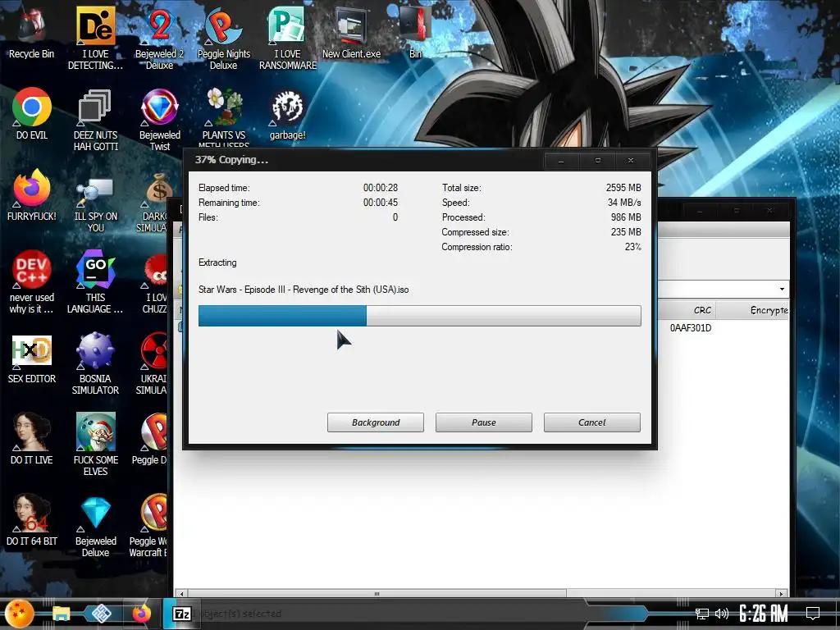The width and height of the screenshot is (840, 630).
Task: Launch the elves game shortcut with Santa-hat icon
Action: point(95,444)
